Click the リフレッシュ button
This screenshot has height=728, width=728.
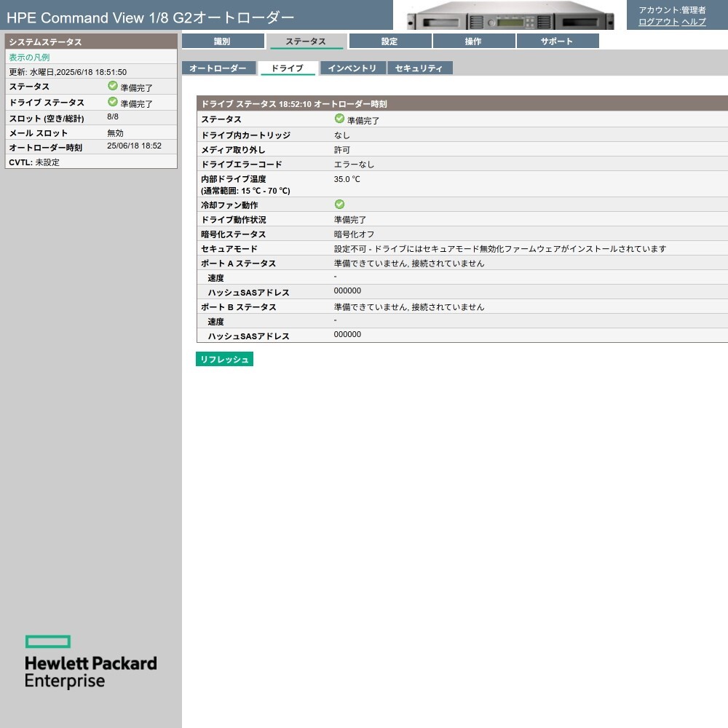coord(224,360)
